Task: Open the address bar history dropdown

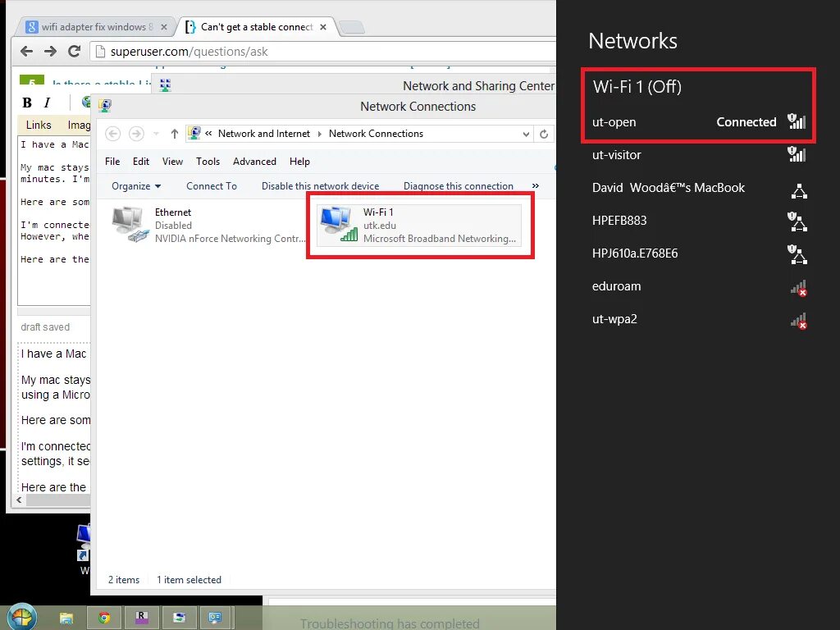Action: (526, 134)
